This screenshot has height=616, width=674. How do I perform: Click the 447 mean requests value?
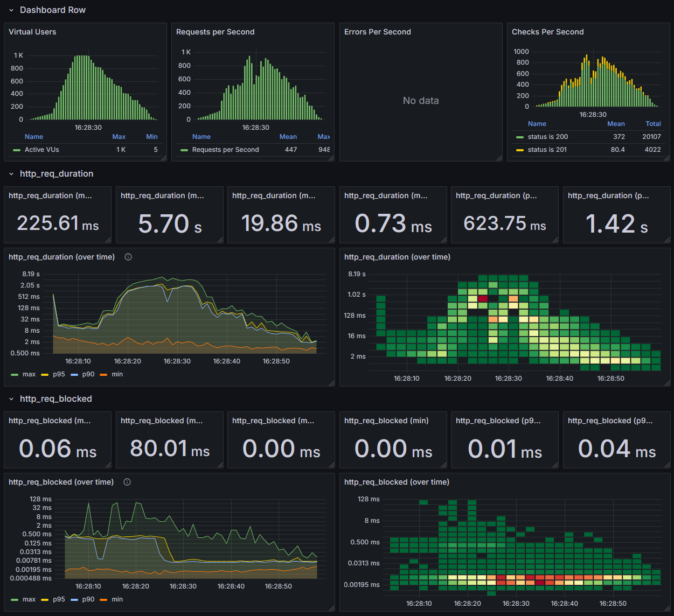click(x=291, y=150)
